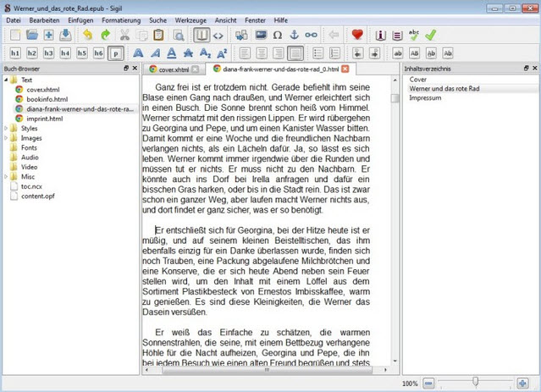Open Metadata Editor icon

click(381, 35)
